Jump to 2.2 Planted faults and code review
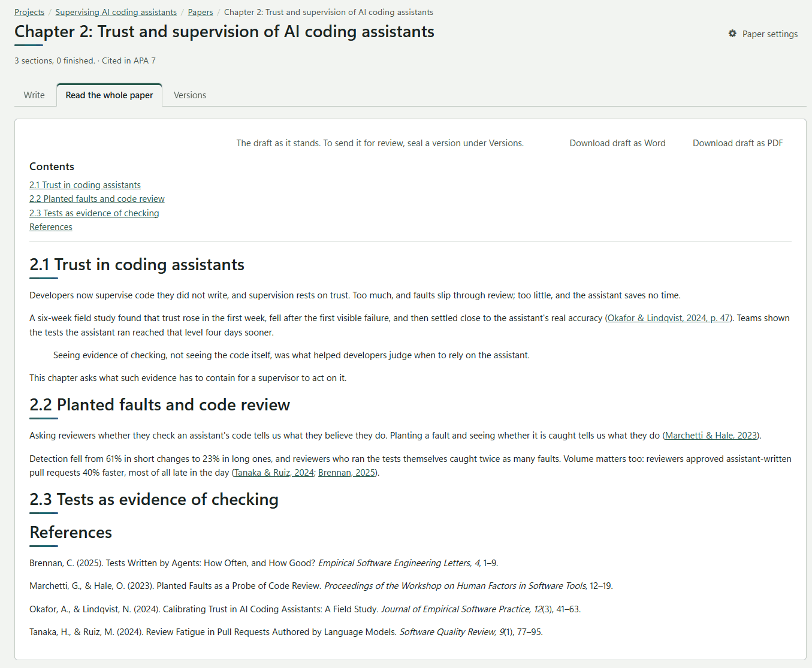 click(97, 199)
